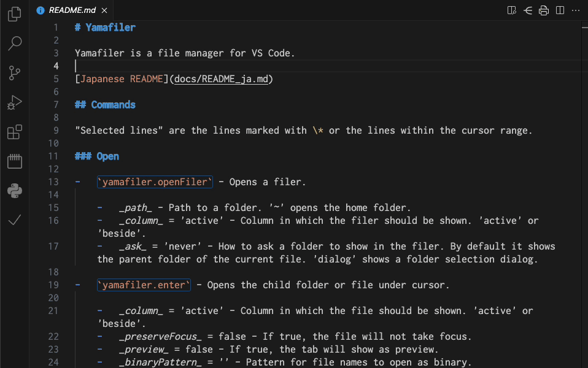
Task: Click the '# Yamafiler' heading
Action: [105, 28]
